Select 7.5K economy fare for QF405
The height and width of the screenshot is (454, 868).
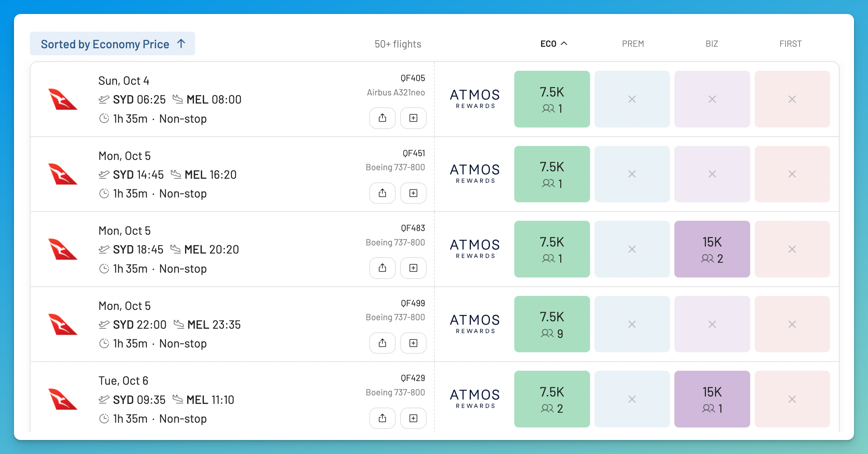(x=552, y=99)
